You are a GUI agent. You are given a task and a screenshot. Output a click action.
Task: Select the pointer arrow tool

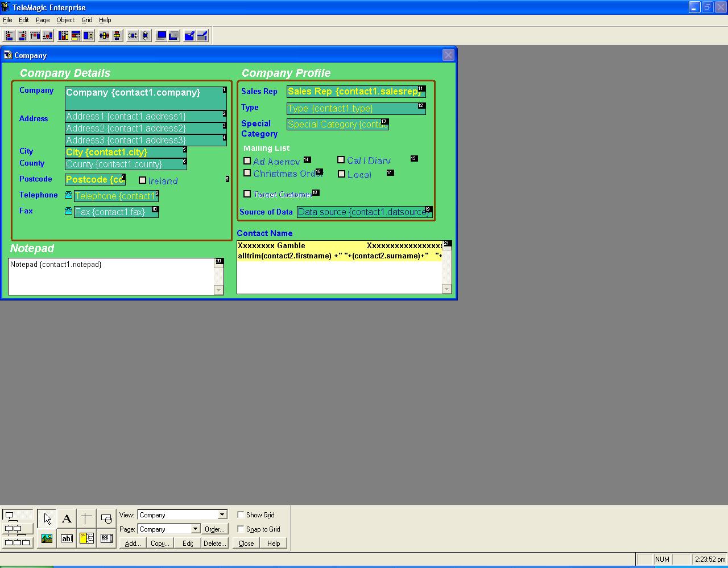pyautogui.click(x=47, y=518)
